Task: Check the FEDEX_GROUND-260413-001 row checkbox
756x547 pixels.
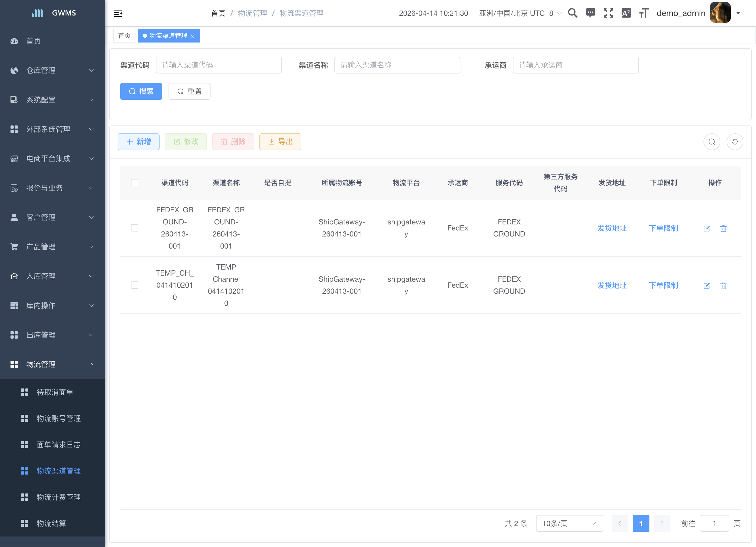Action: [135, 228]
